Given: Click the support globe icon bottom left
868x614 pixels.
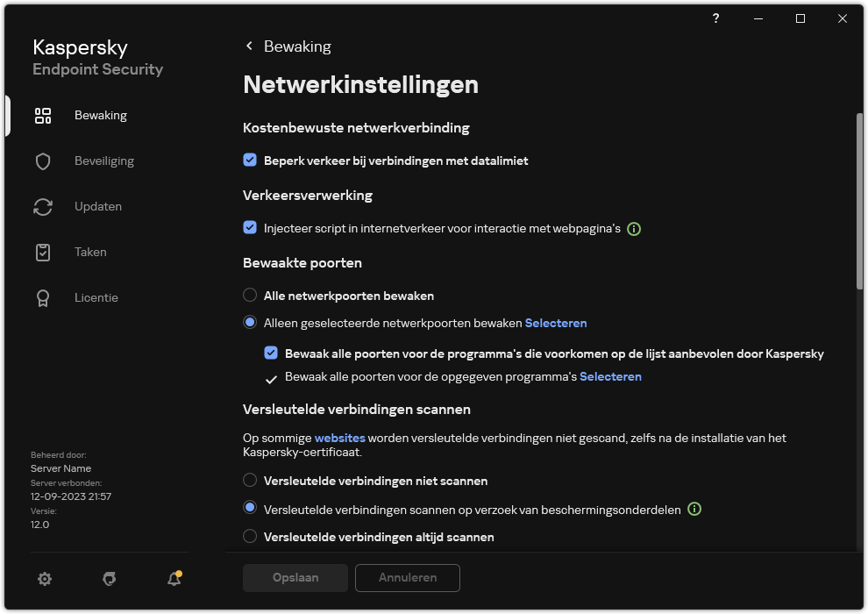Looking at the screenshot, I should (109, 579).
